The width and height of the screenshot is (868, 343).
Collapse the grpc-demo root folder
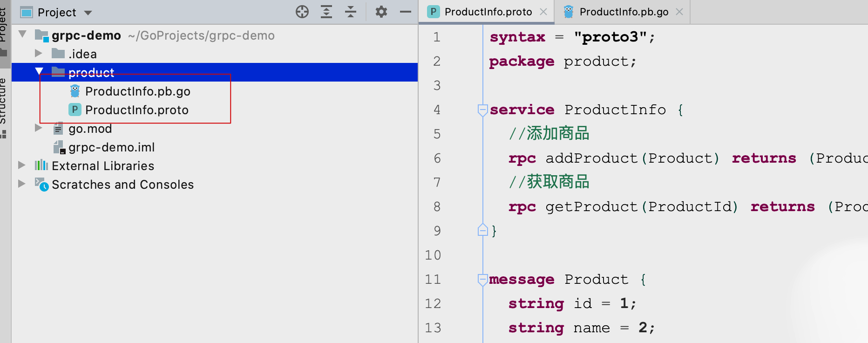point(22,34)
